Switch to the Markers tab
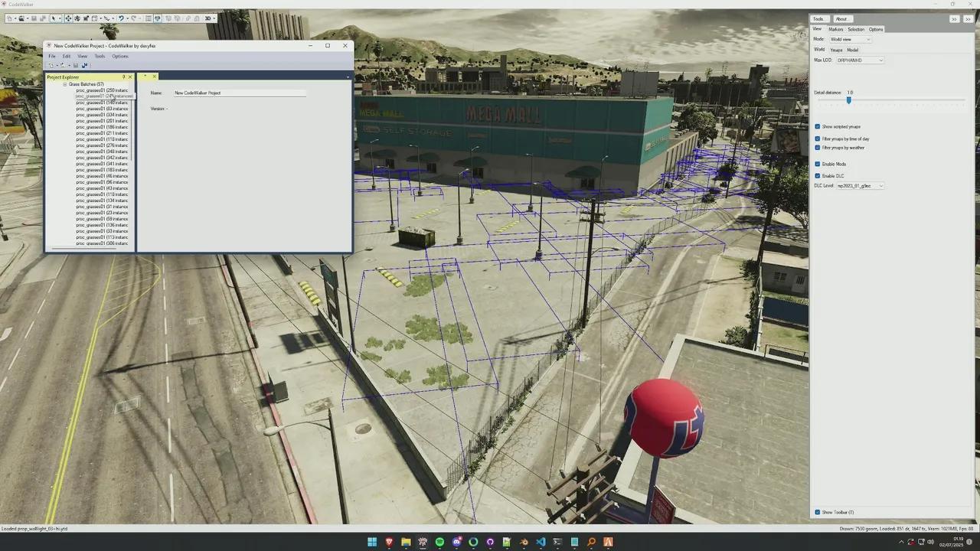 tap(836, 29)
